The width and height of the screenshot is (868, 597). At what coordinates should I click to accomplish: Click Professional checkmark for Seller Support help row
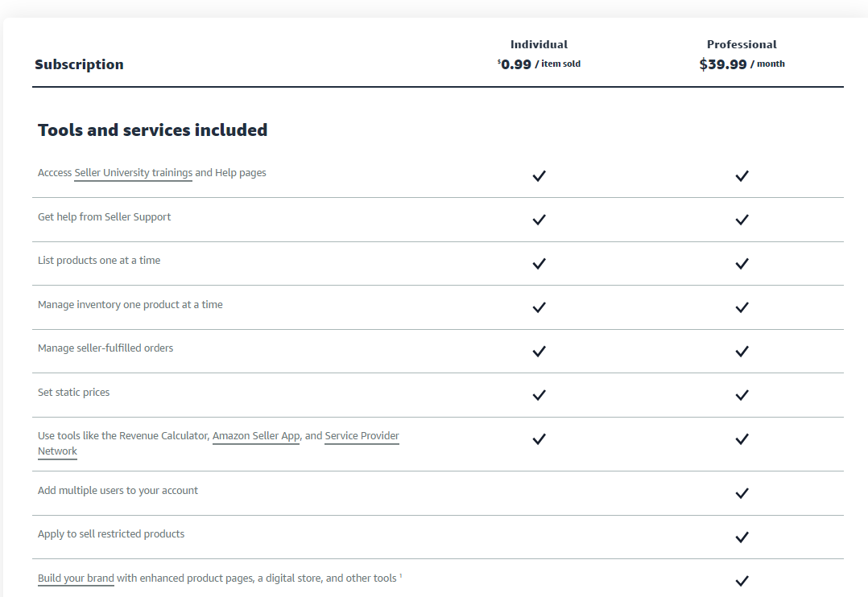(742, 220)
